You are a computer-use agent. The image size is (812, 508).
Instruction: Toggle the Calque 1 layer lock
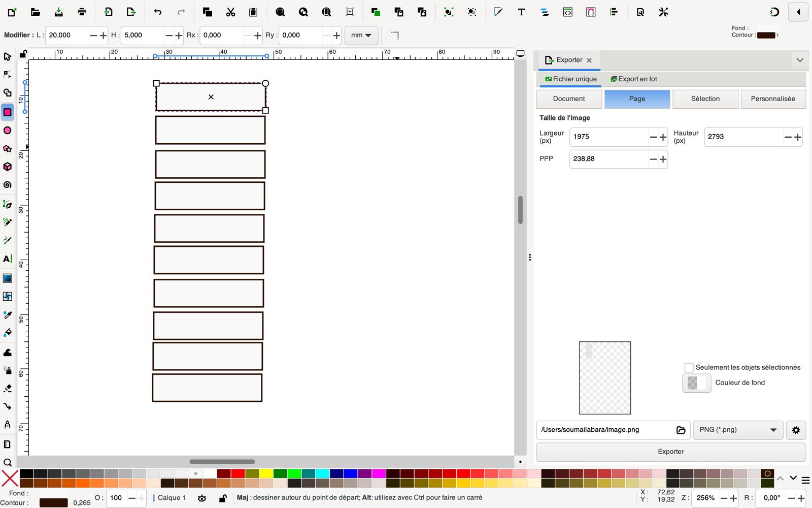pyautogui.click(x=222, y=498)
